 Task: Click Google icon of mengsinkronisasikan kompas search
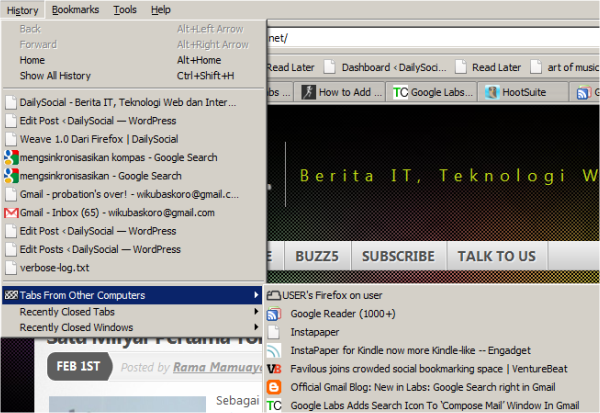point(11,157)
